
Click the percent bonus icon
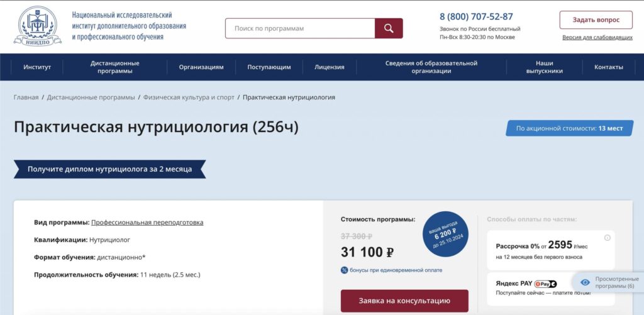(344, 270)
